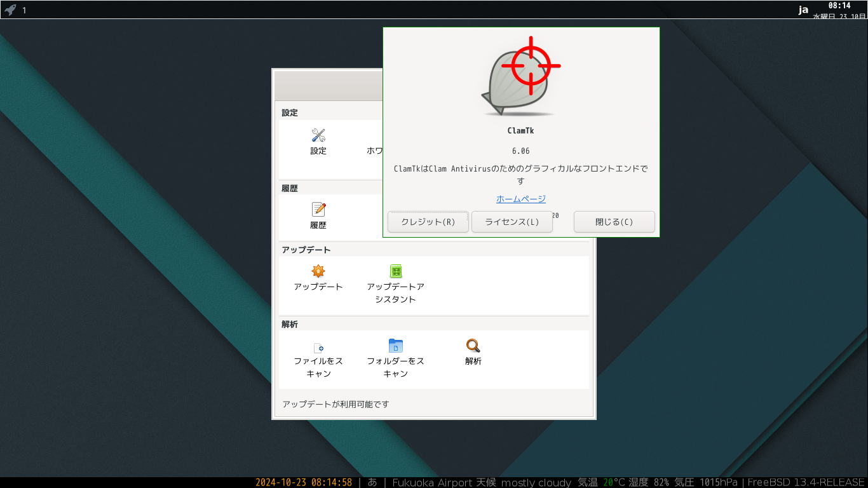Click the FreeBSD 13.4-RELEASE status text

806,482
